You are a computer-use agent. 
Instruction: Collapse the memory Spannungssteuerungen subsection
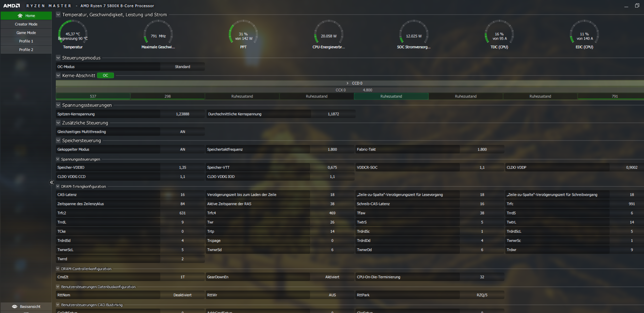58,159
